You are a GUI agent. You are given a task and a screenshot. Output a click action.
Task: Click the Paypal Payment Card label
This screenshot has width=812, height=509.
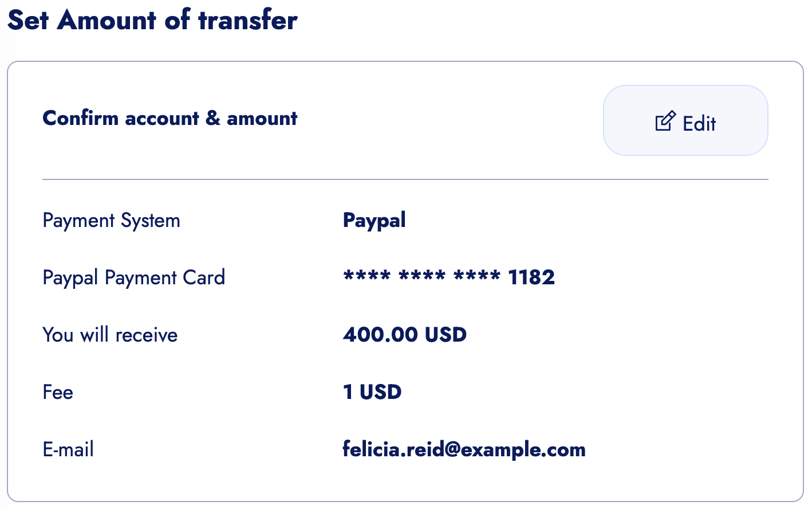pos(133,278)
